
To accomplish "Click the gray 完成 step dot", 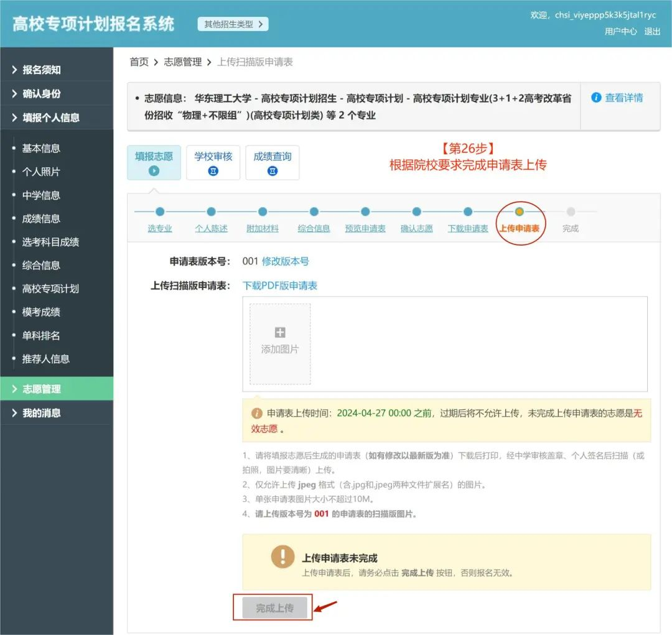I will tap(571, 211).
